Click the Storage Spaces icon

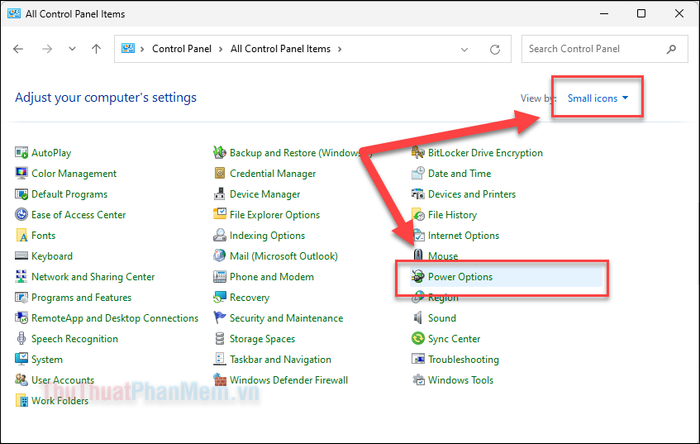(x=219, y=338)
